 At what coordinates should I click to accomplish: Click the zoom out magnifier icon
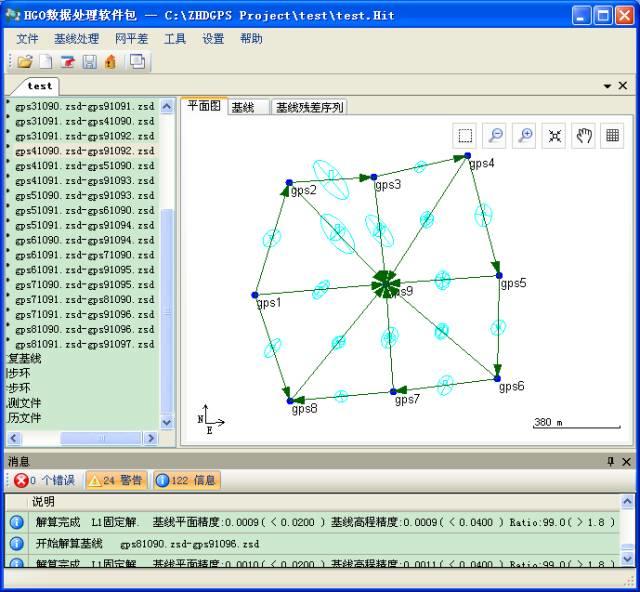(x=495, y=135)
